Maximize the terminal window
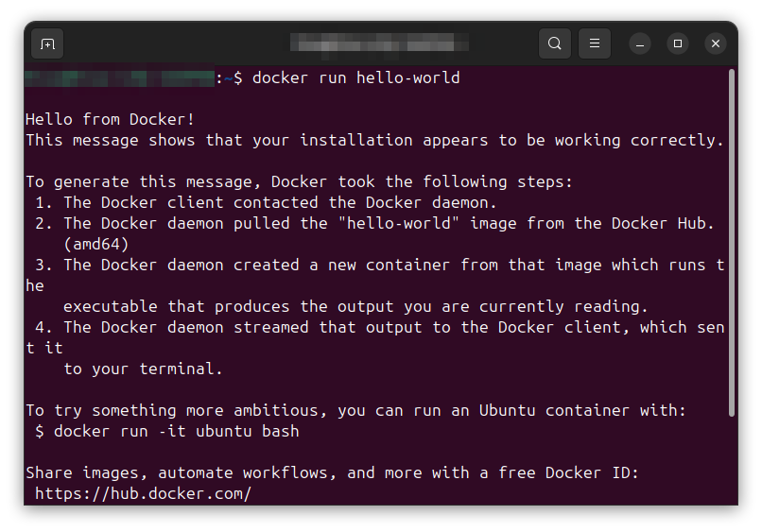Screen dimensions: 762x532 pos(678,43)
